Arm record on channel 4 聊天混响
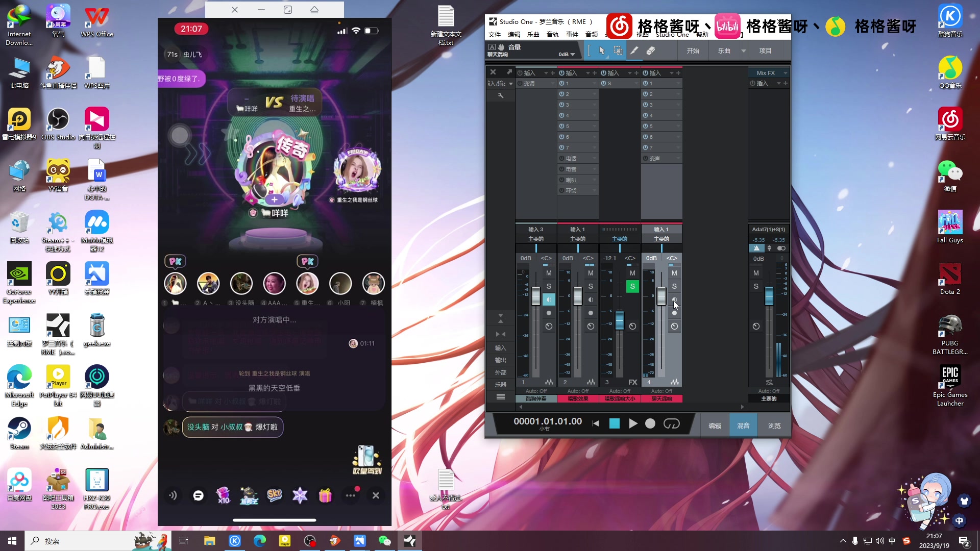The width and height of the screenshot is (980, 551). [x=674, y=313]
